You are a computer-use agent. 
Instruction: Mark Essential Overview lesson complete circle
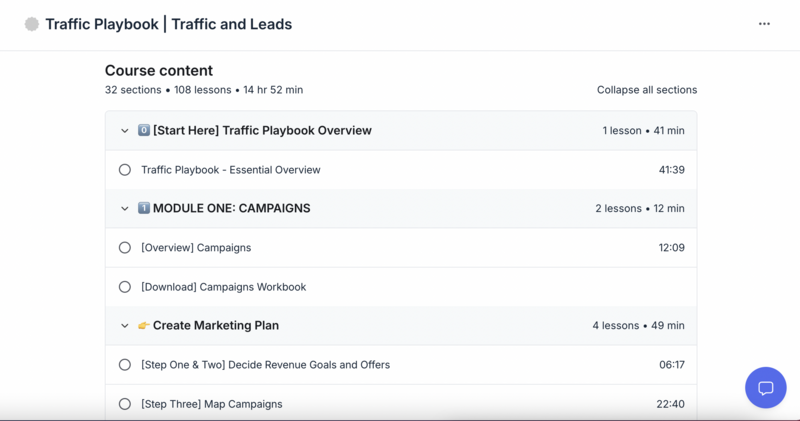(124, 170)
